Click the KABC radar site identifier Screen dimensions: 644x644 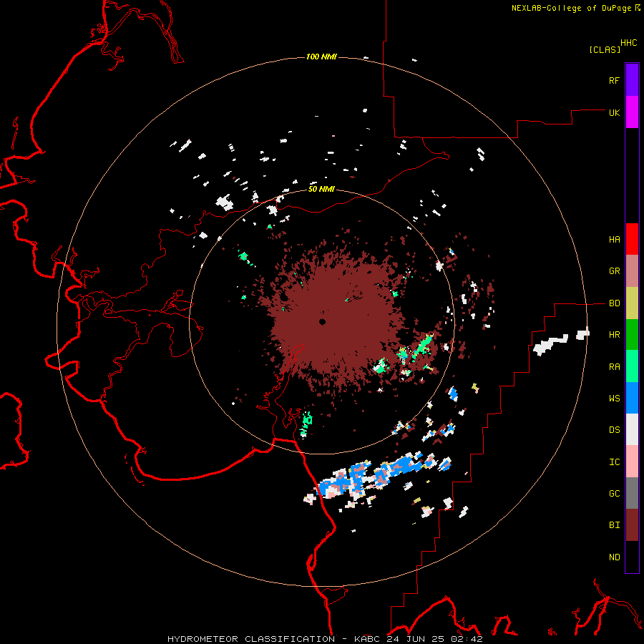pos(368,639)
